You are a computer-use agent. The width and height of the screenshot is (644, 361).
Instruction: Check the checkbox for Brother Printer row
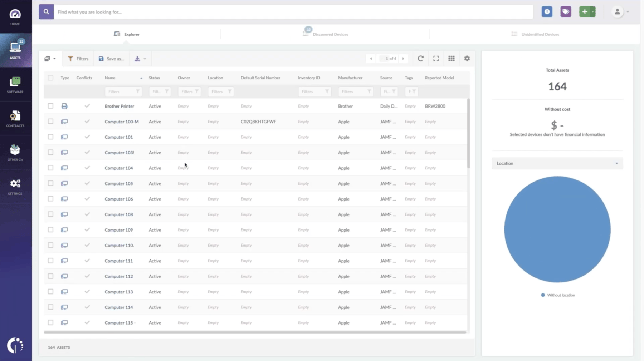click(x=50, y=106)
